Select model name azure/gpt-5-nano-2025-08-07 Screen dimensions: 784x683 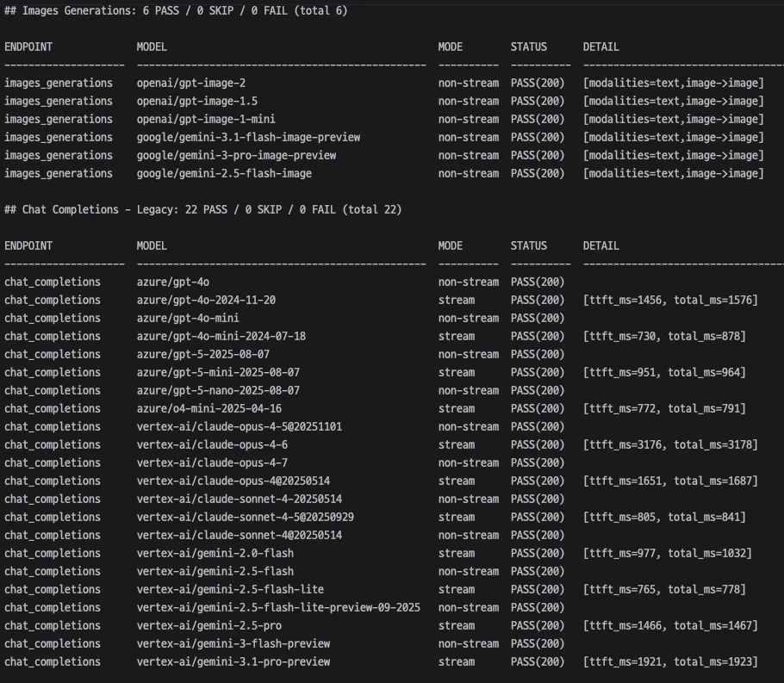tap(218, 390)
